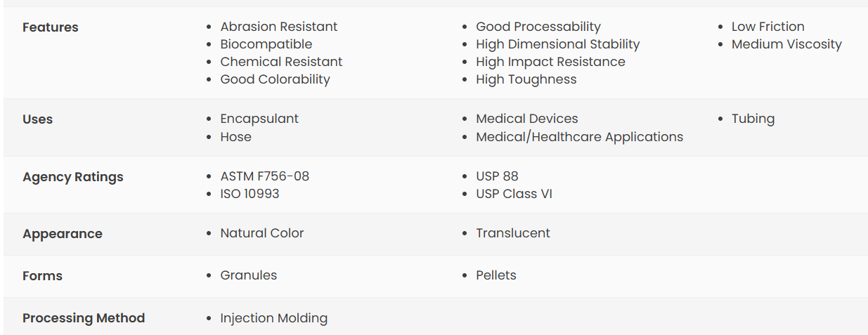Click Injection Molding processing method

pyautogui.click(x=274, y=318)
